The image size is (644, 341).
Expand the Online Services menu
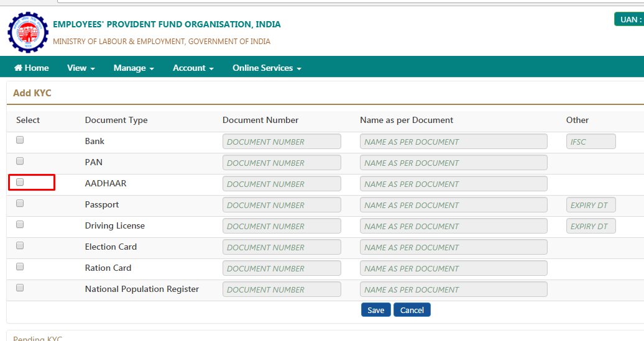(267, 68)
